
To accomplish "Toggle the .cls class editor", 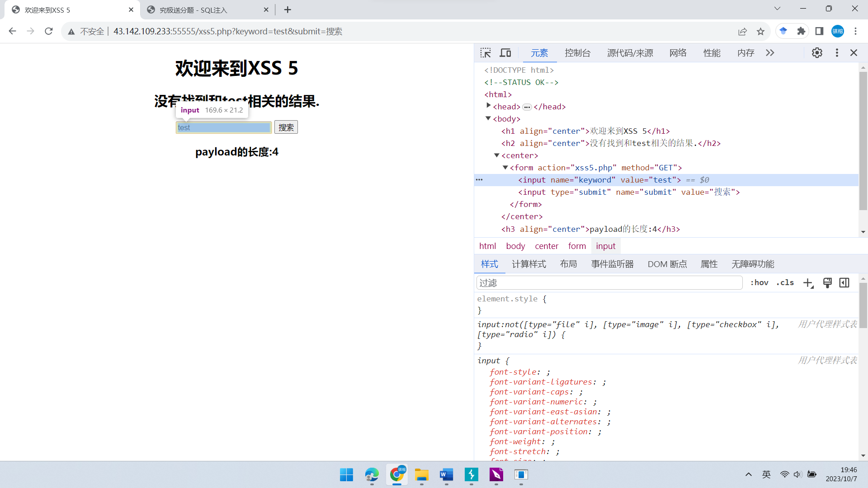I will [x=785, y=282].
